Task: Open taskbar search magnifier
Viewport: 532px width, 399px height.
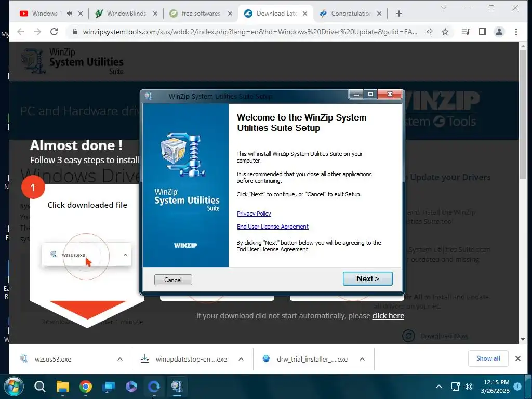Action: click(39, 387)
